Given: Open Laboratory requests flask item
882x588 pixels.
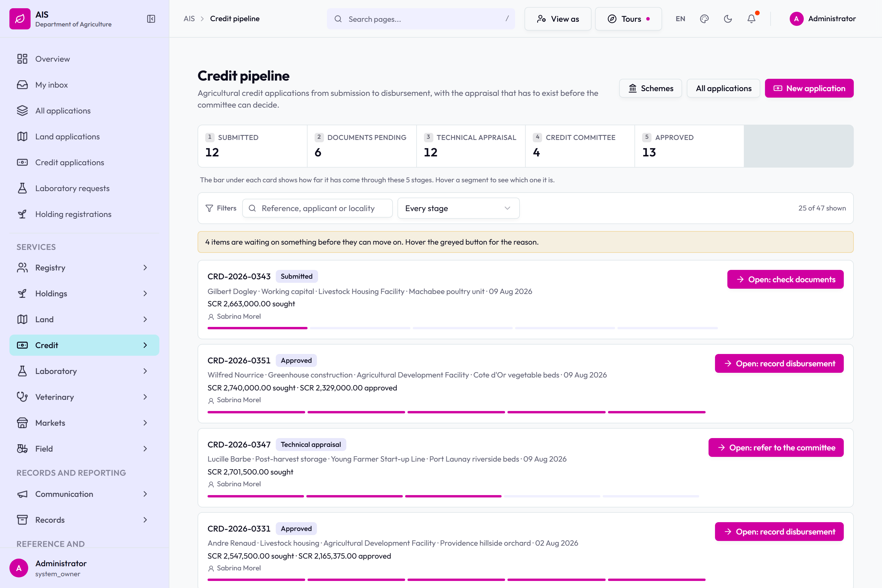Looking at the screenshot, I should coord(84,188).
